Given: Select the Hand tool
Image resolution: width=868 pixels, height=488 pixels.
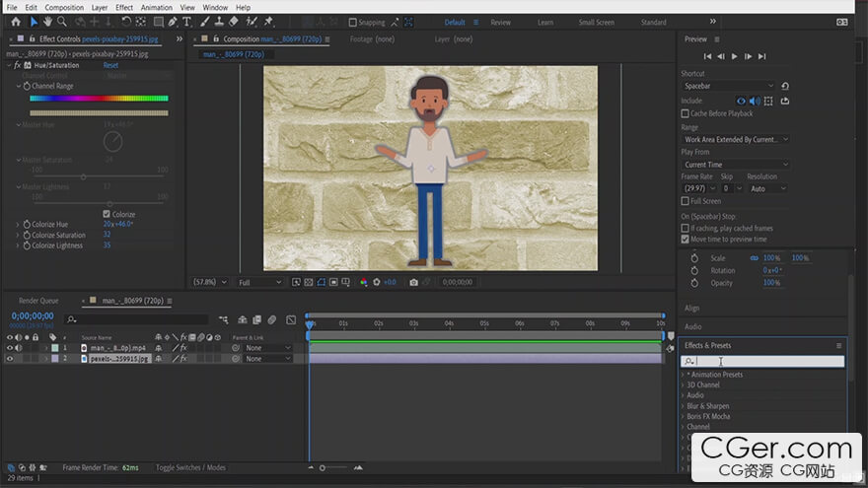Looking at the screenshot, I should (x=47, y=22).
